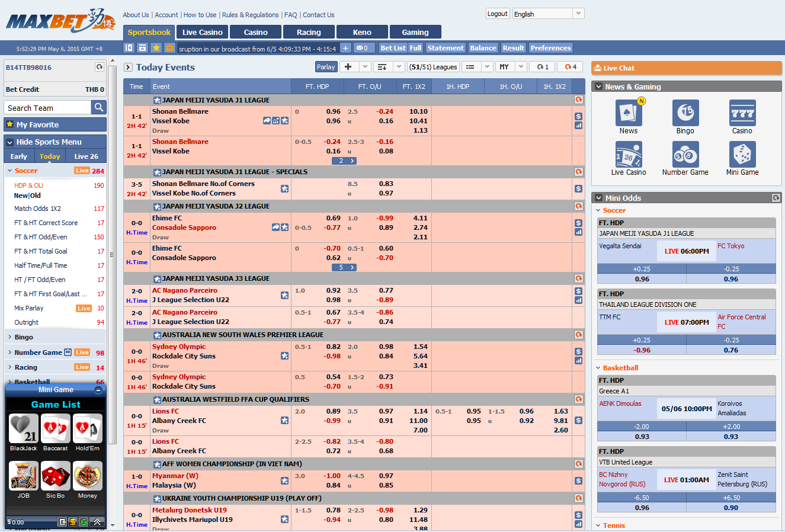Screen dimensions: 785x532
Task: Launch the Sic Bo mini game
Action: (x=56, y=479)
